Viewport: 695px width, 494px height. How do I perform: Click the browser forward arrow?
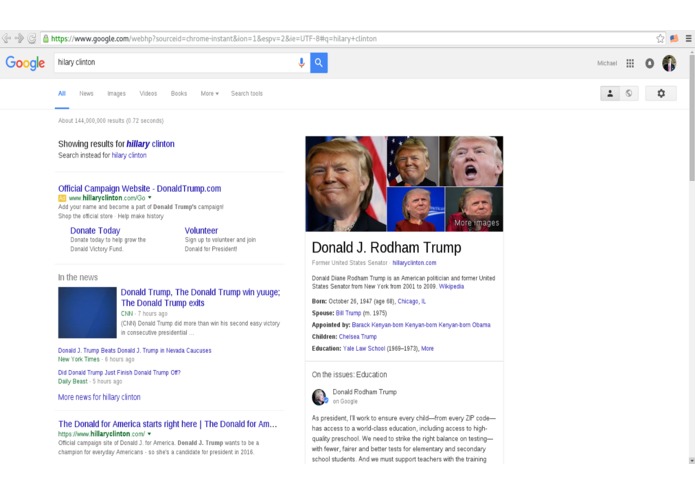point(19,39)
